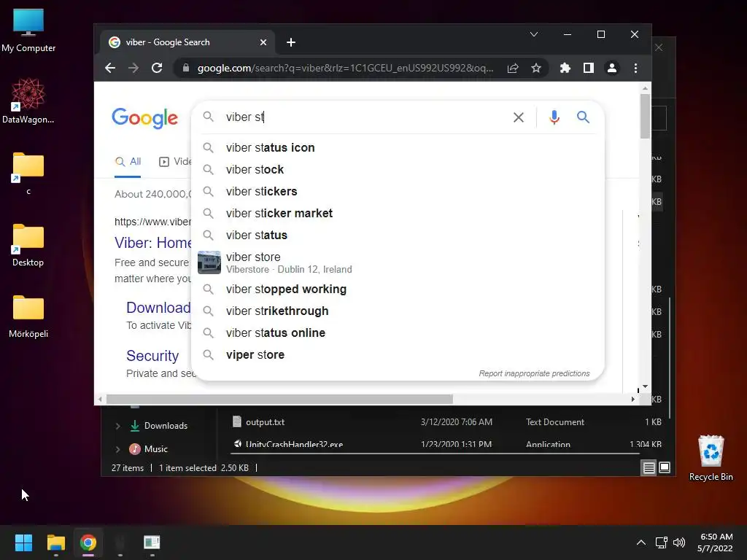
Task: Reload the page with the refresh icon
Action: [x=157, y=68]
